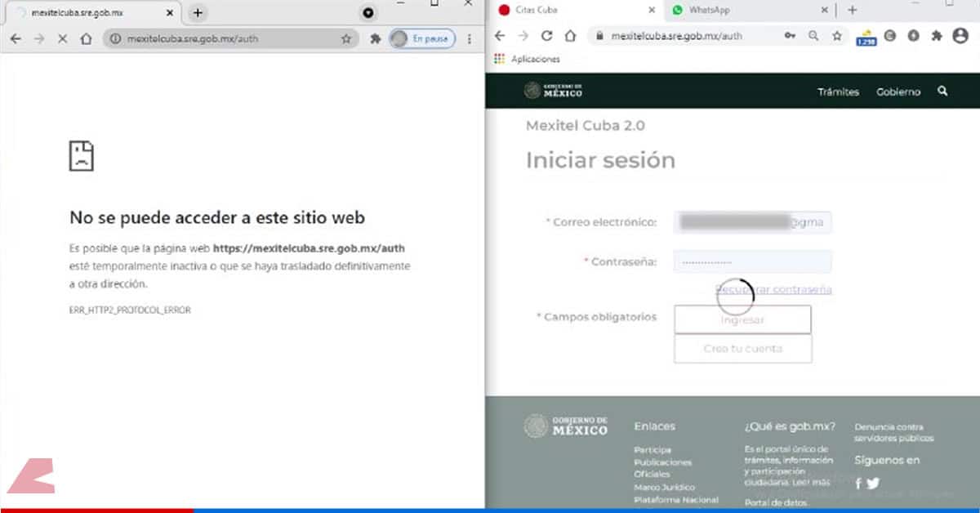This screenshot has height=513, width=980.
Task: Open extensions puzzle icon in the right window
Action: click(937, 36)
